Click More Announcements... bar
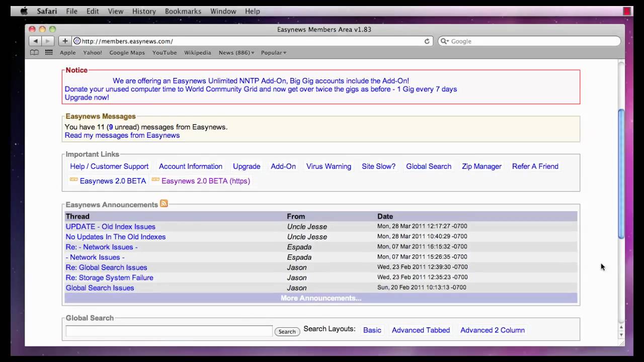This screenshot has width=644, height=362. click(321, 298)
